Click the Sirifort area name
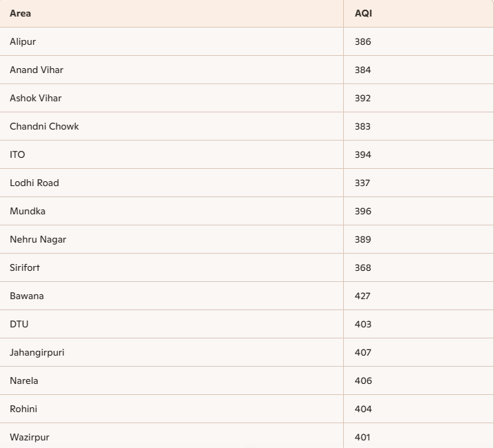This screenshot has height=448, width=494. (25, 267)
